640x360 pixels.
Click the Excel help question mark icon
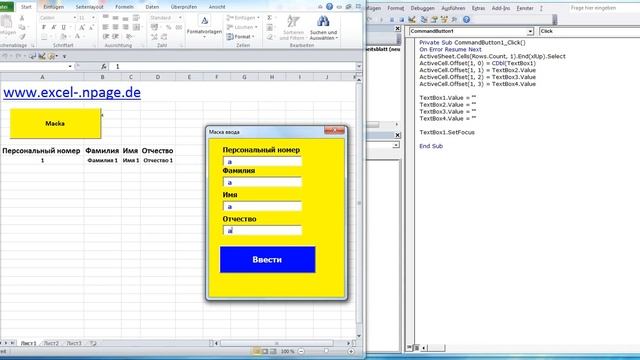point(329,7)
